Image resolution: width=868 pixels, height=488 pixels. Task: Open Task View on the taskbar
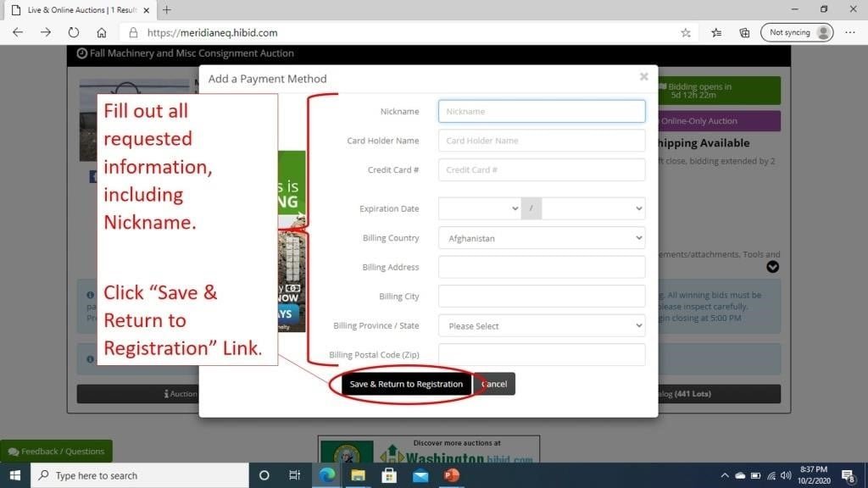tap(294, 475)
